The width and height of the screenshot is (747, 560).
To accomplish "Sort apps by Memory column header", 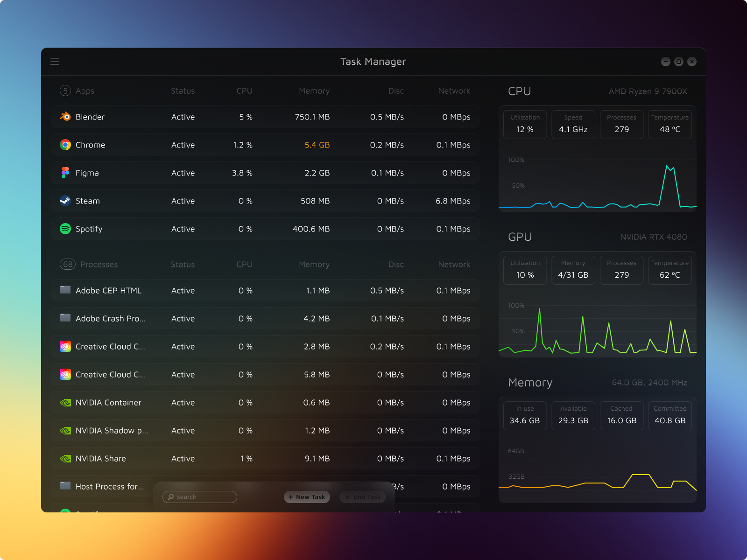I will (x=314, y=91).
